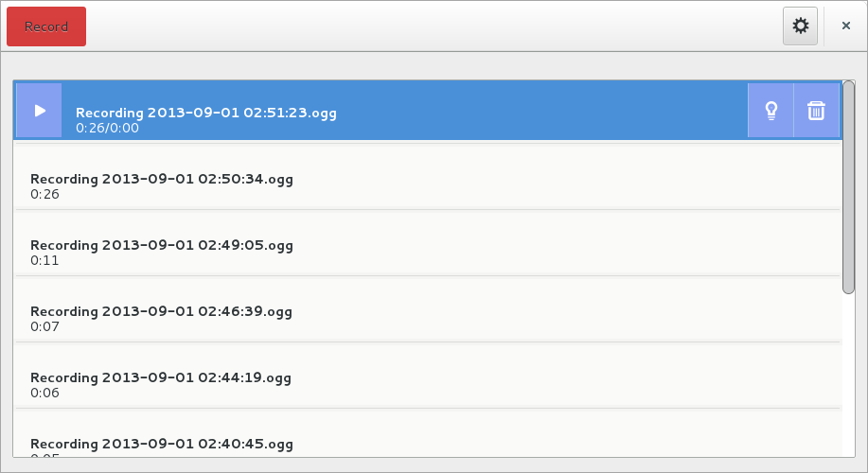Screen dimensions: 868x473
Task: Choose Recording 2013-09-01 02:46:39.ogg
Action: [x=161, y=311]
